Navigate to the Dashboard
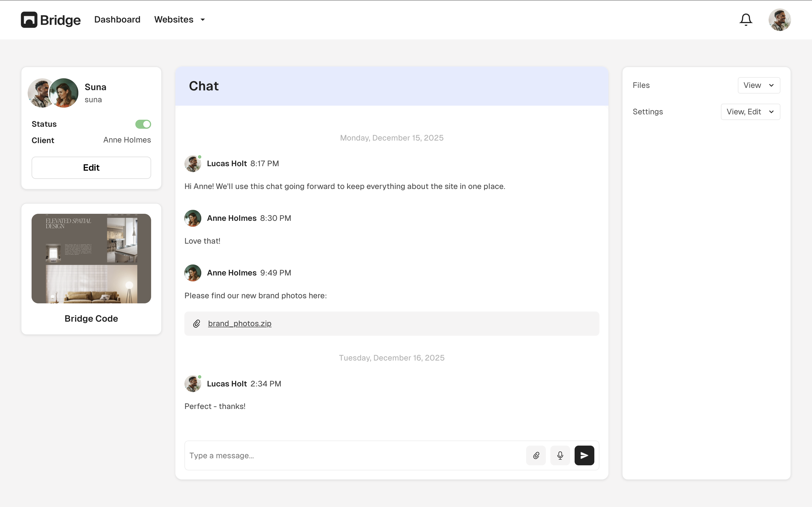812x507 pixels. click(117, 19)
